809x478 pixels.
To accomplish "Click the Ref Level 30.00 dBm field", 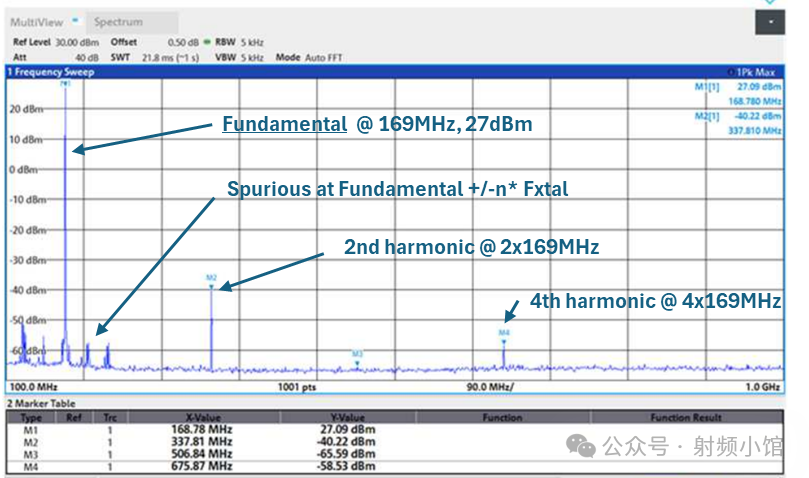I will pyautogui.click(x=48, y=43).
